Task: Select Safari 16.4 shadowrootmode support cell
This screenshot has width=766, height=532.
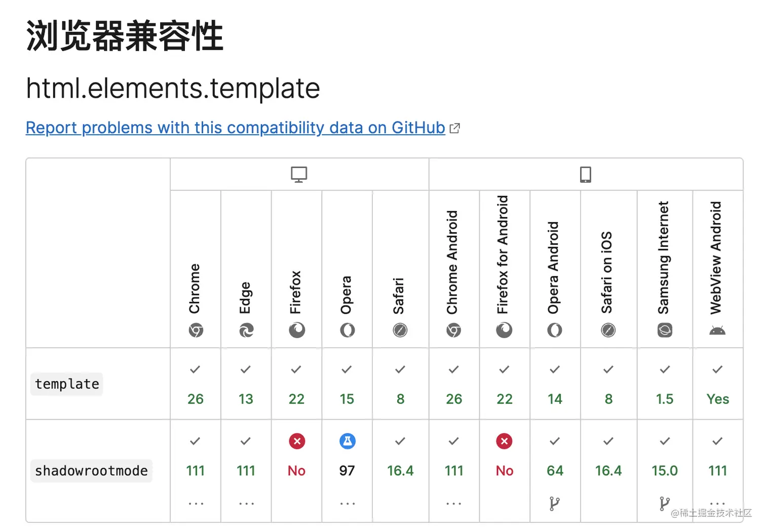Action: [400, 471]
